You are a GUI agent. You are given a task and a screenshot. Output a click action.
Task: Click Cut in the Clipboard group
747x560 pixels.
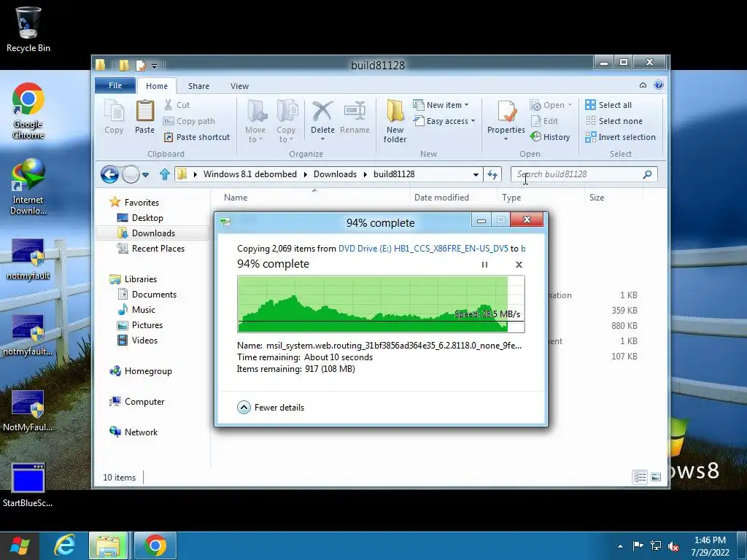coord(177,105)
